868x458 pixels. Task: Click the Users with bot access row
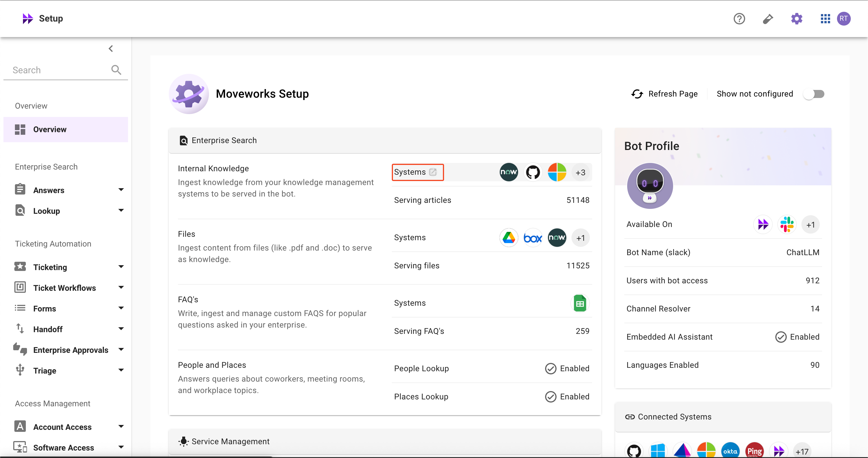point(723,281)
